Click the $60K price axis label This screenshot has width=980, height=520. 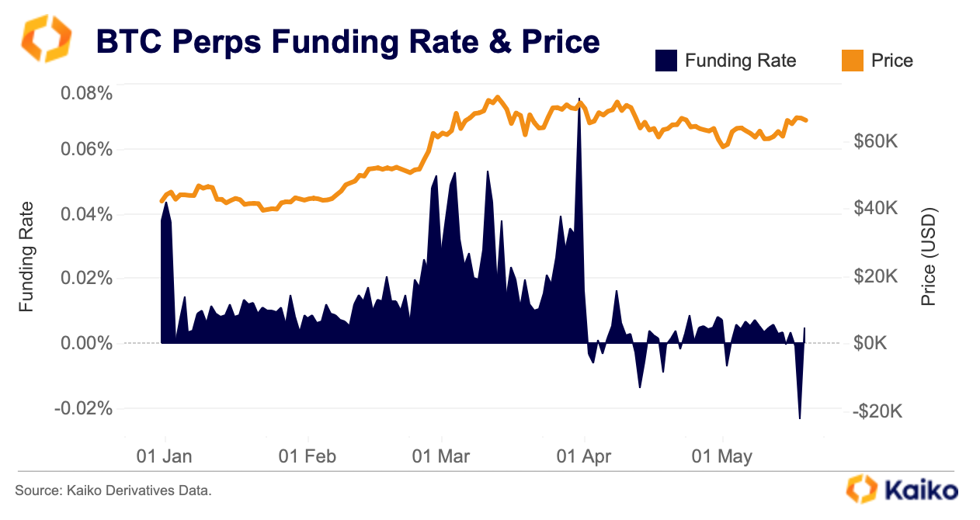coord(874,141)
